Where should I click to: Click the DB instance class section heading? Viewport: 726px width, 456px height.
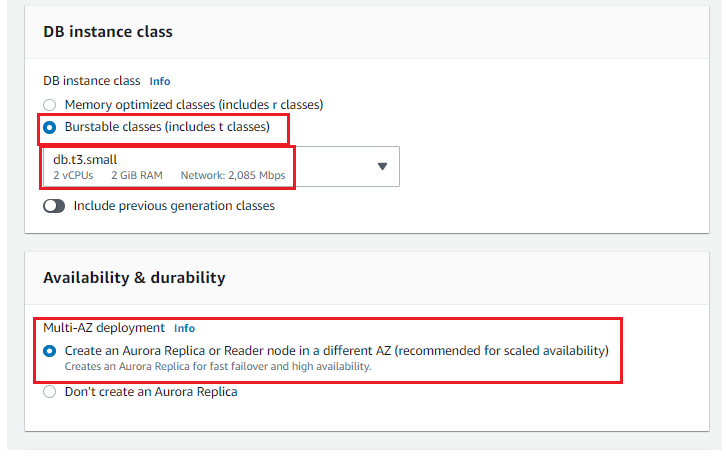point(108,32)
